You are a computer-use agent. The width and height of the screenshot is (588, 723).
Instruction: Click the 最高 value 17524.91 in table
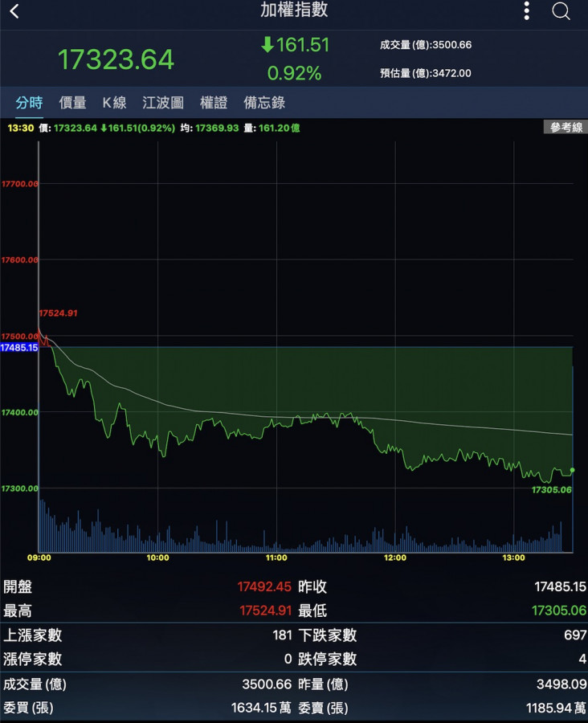click(266, 611)
